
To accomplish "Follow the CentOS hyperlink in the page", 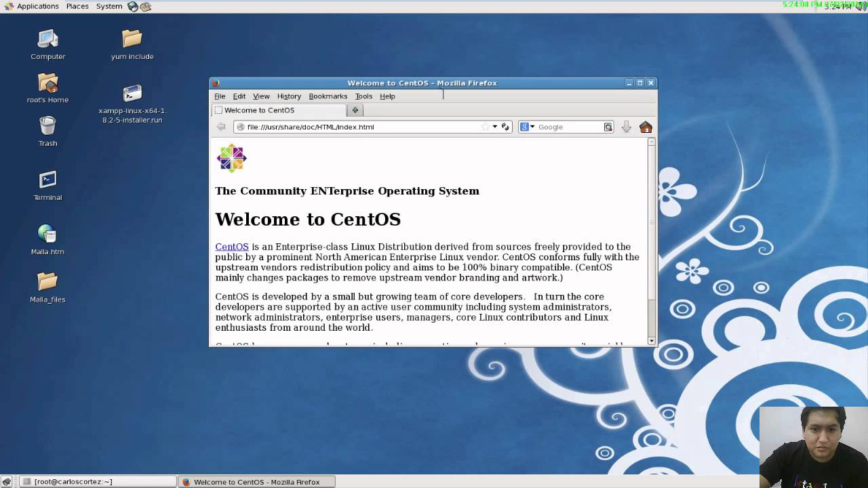I will pyautogui.click(x=232, y=247).
